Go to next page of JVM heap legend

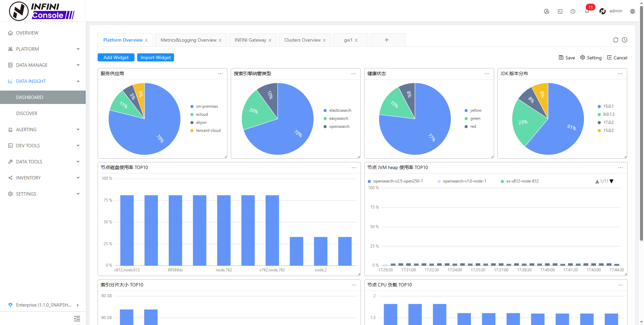click(611, 181)
